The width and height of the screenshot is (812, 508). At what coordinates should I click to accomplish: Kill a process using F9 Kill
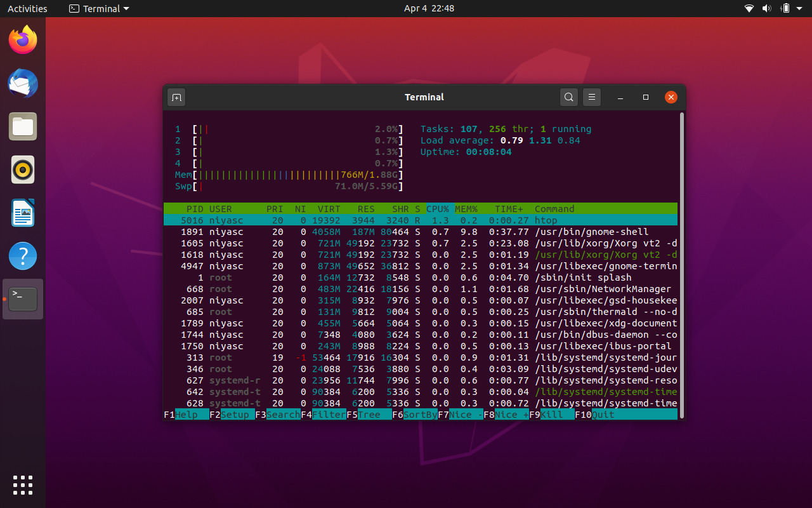(x=549, y=414)
